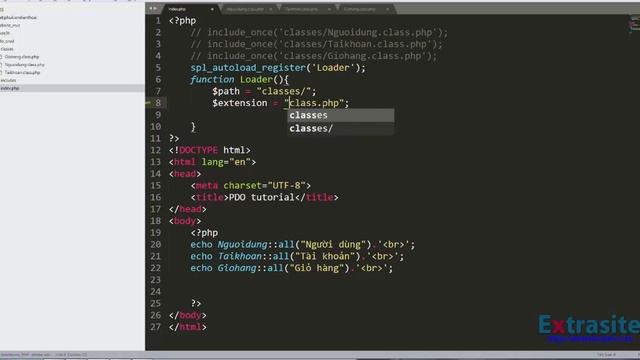Viewport: 640px width, 360px height.
Task: Click the 'Loader' string argument on line 5
Action: 333,68
